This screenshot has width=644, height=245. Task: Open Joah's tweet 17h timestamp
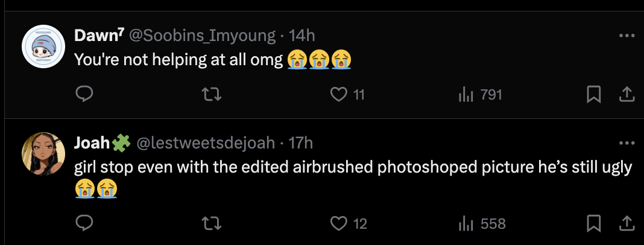pyautogui.click(x=301, y=143)
